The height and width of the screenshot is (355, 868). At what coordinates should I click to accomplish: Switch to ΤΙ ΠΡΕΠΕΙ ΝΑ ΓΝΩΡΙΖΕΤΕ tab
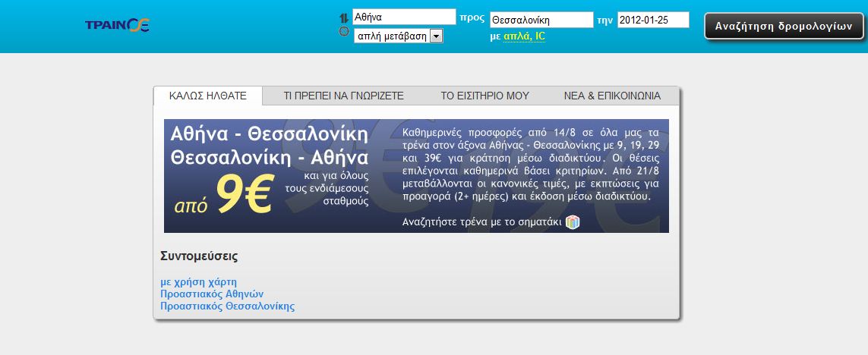pos(344,96)
